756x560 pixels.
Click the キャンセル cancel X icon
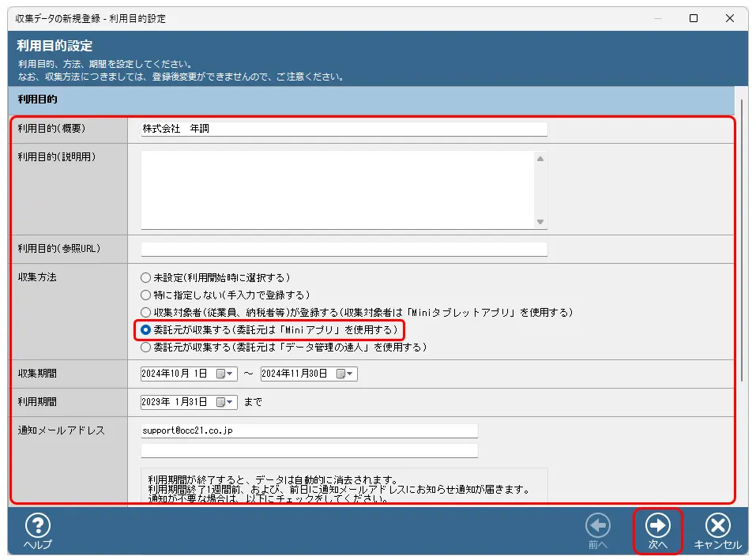point(717,526)
